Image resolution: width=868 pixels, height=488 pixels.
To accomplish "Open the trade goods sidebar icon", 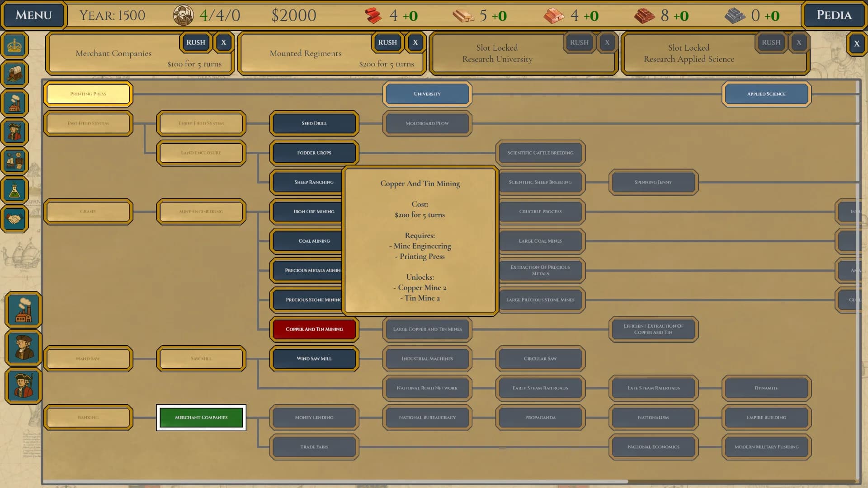I will tap(14, 161).
